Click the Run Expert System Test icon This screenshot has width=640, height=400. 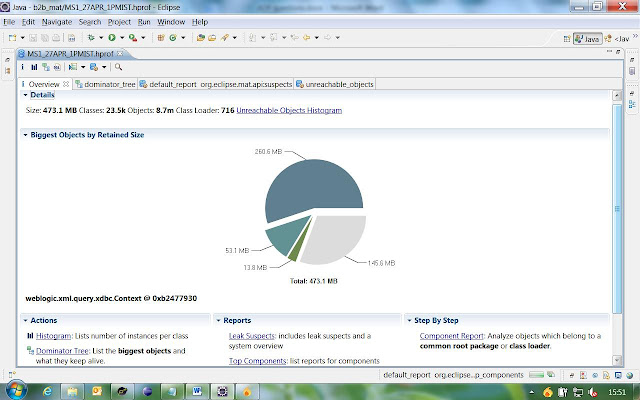pos(73,67)
